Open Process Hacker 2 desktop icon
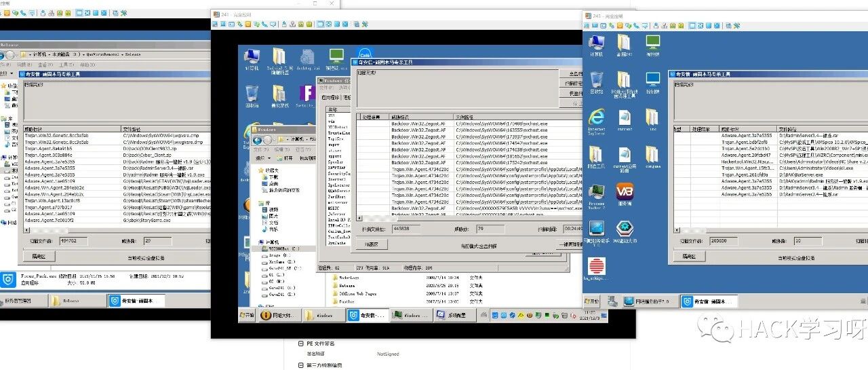The height and width of the screenshot is (370, 868). [x=597, y=196]
